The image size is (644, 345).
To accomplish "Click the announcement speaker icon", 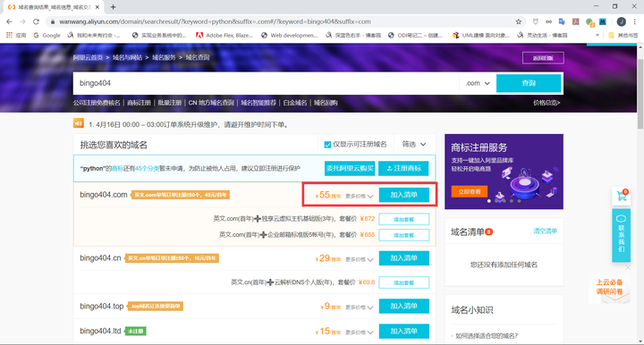I will point(79,123).
